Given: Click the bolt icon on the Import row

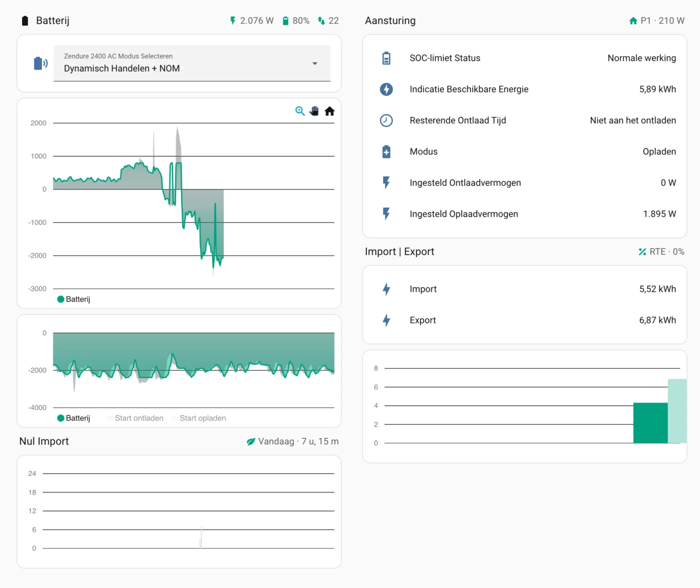Looking at the screenshot, I should coord(386,289).
